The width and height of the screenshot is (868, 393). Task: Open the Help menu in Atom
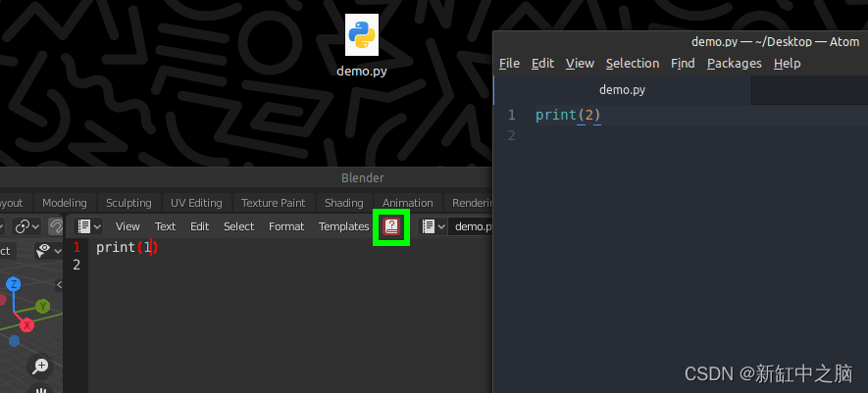pos(788,64)
